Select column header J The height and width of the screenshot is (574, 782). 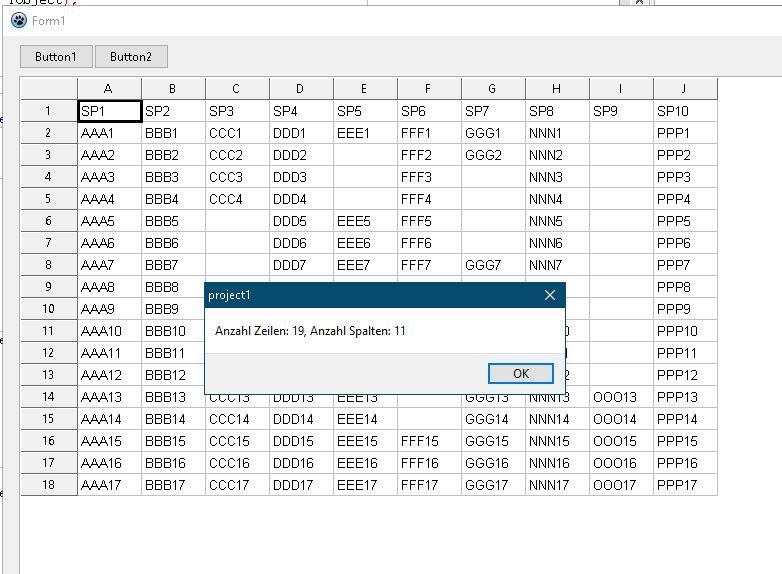685,89
